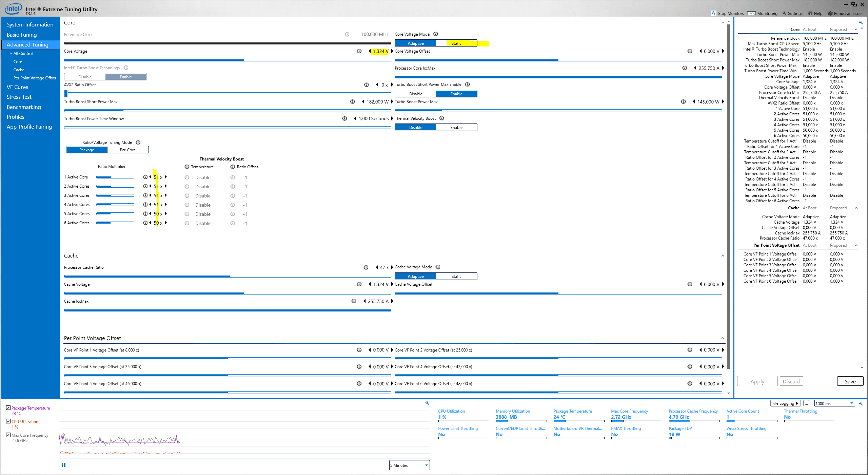
Task: Open System Information page
Action: (30, 25)
